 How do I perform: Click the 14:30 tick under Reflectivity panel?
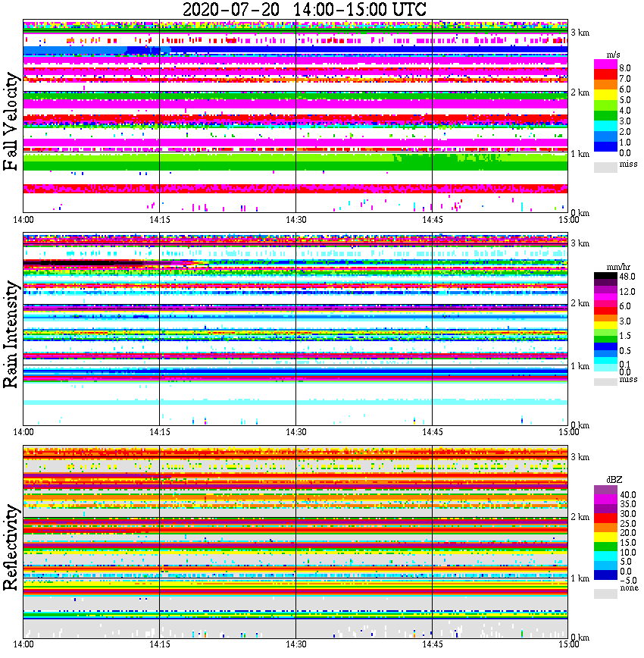295,644
